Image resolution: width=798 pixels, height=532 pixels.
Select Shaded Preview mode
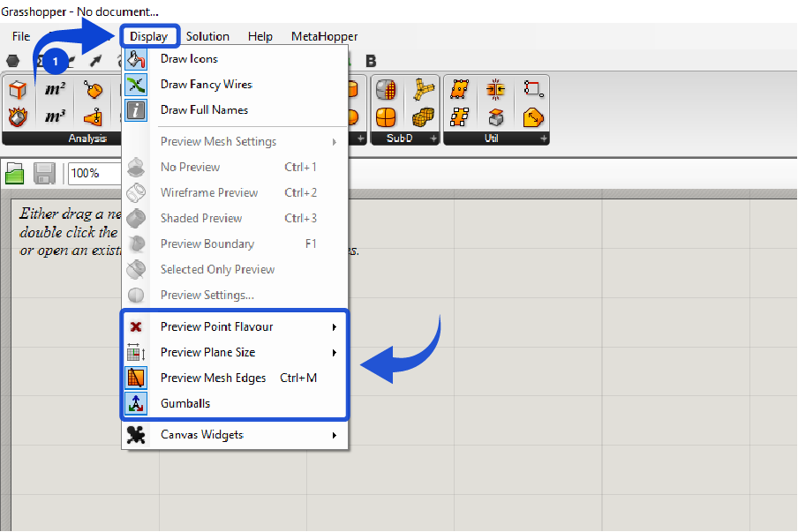[235, 218]
